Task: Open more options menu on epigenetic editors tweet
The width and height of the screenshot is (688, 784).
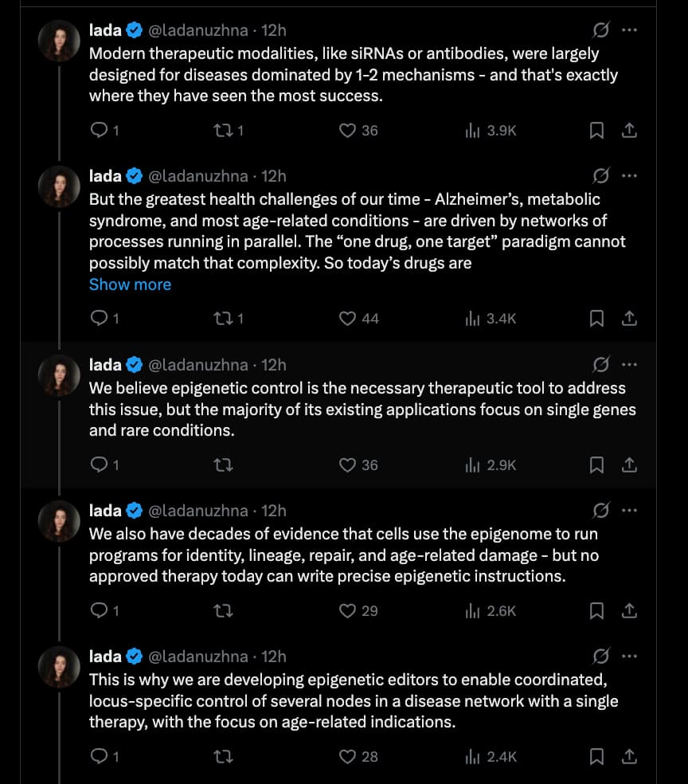Action: (629, 657)
